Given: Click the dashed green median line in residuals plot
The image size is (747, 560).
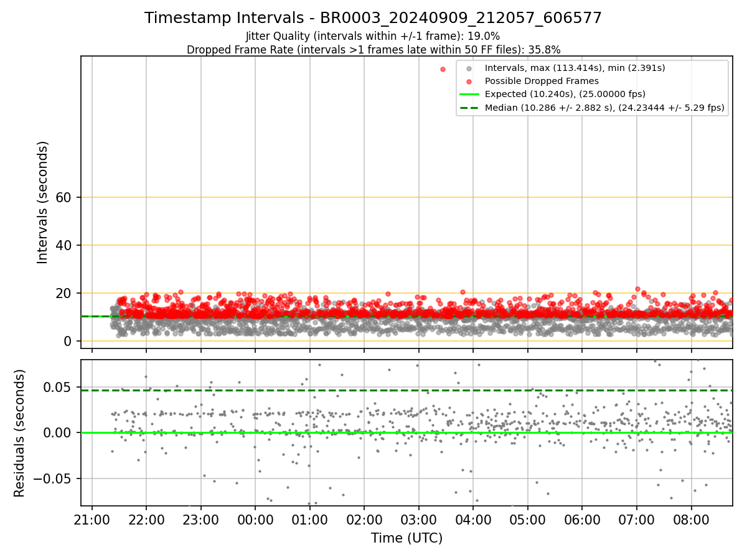Looking at the screenshot, I should point(406,390).
